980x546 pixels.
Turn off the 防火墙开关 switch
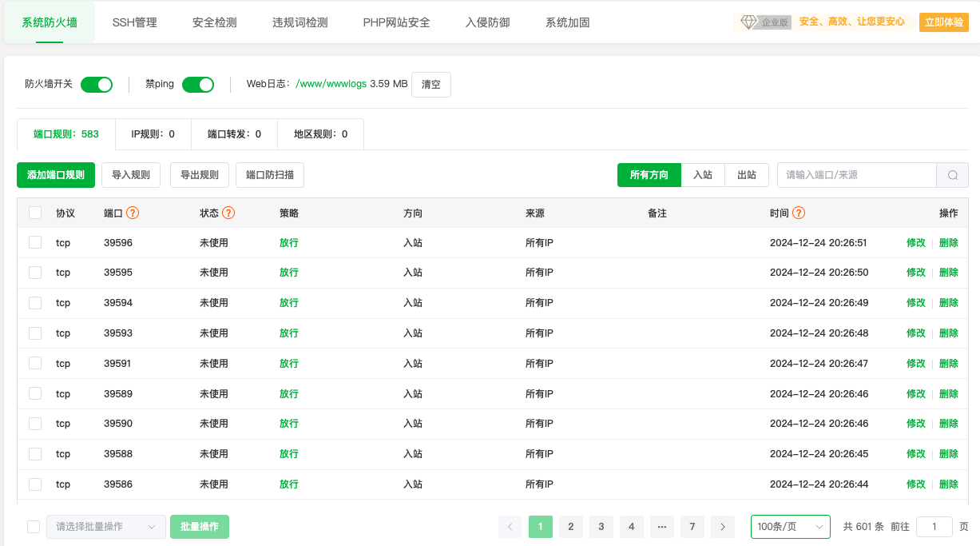[97, 85]
